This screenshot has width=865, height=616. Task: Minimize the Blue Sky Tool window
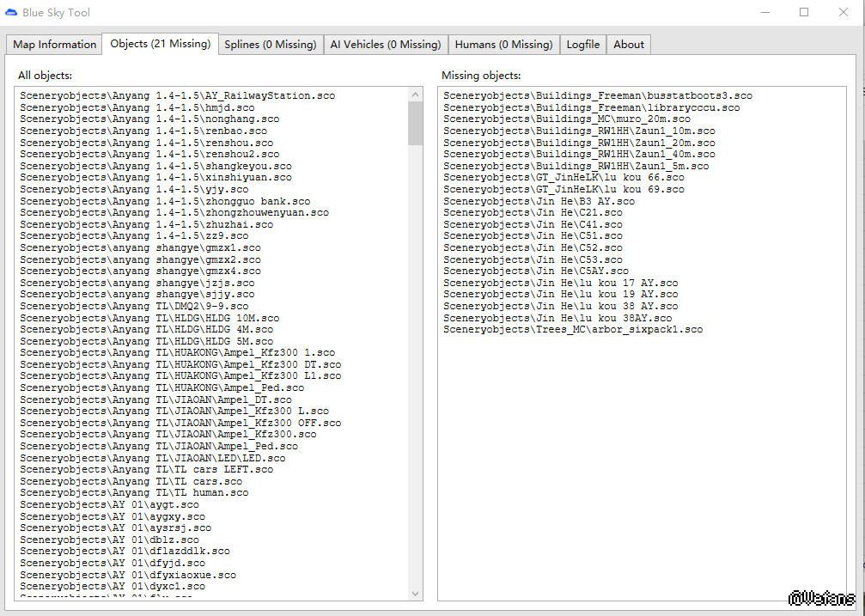pyautogui.click(x=764, y=13)
